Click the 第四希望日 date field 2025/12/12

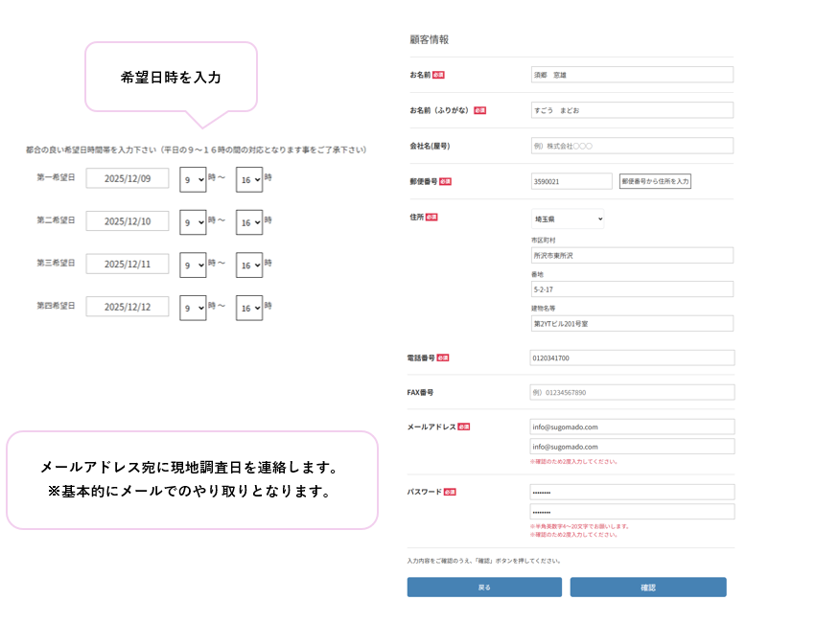pos(128,307)
